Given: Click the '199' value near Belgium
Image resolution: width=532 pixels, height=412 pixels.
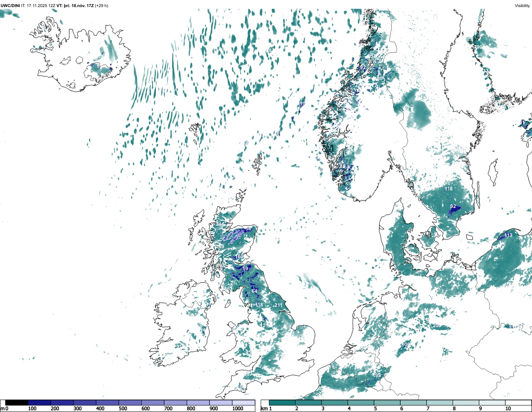Looking at the screenshot, I should [377, 375].
